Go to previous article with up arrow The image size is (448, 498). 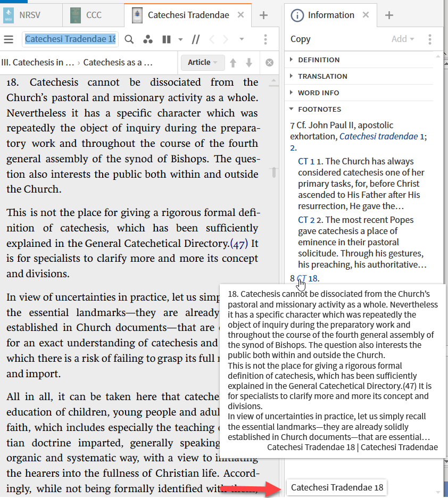click(233, 63)
